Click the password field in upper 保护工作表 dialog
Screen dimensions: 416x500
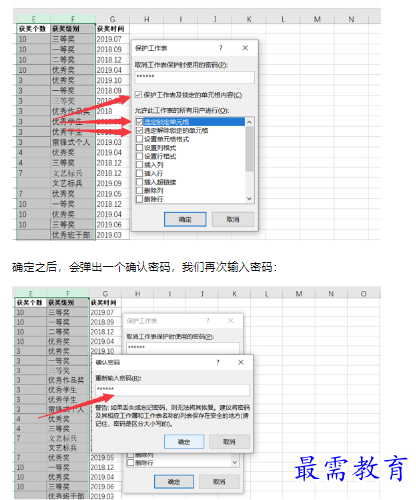tap(195, 77)
